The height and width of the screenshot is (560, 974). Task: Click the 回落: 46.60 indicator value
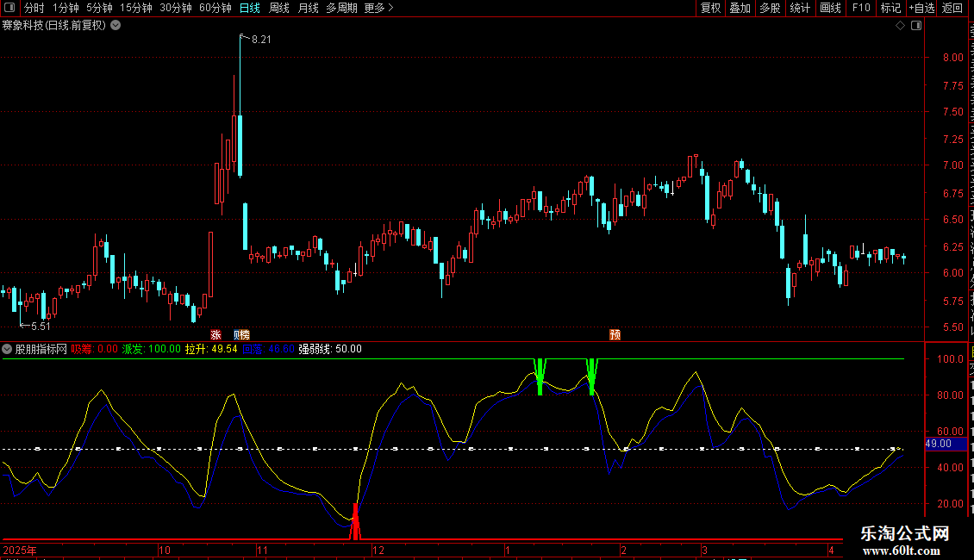tap(268, 349)
